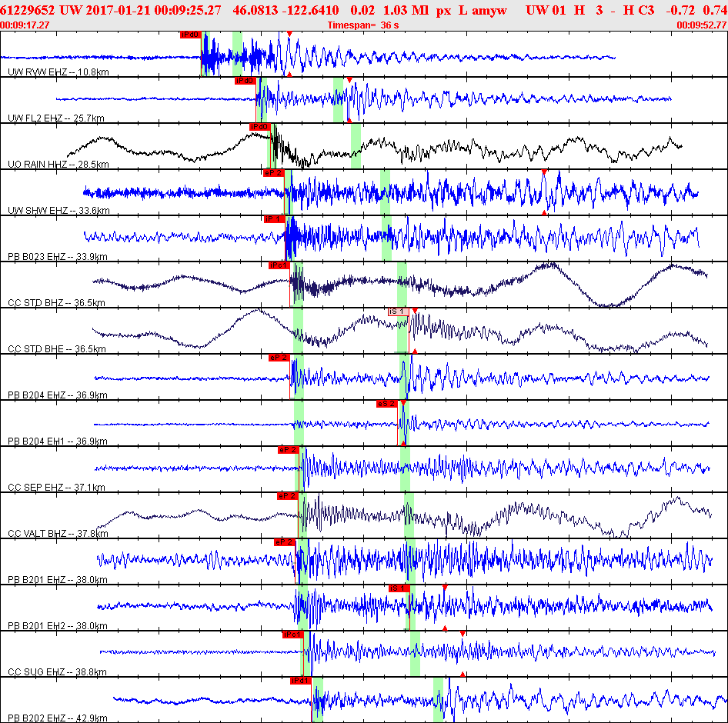Click station label CC VALT BHZ -- 37.8km
The image size is (728, 723).
58,533
